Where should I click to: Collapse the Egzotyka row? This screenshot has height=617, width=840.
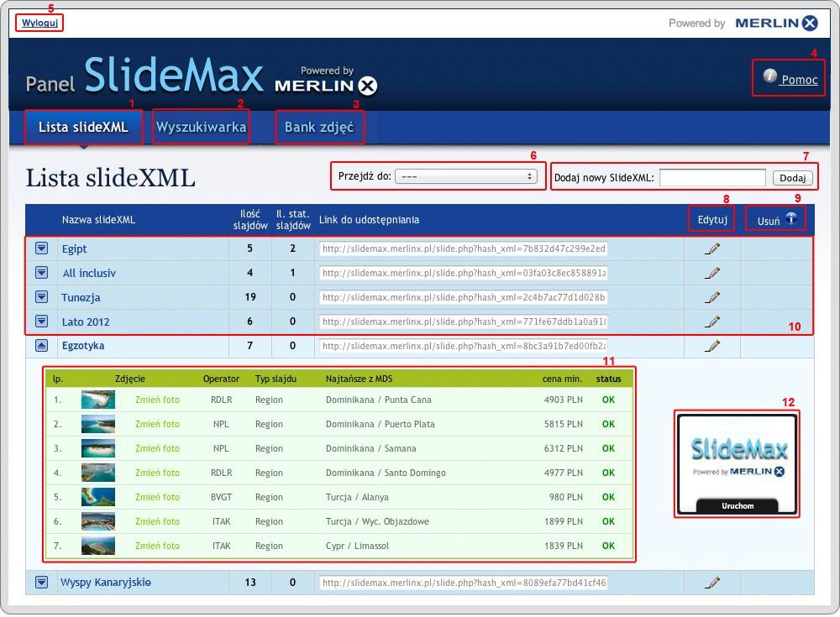pos(42,346)
